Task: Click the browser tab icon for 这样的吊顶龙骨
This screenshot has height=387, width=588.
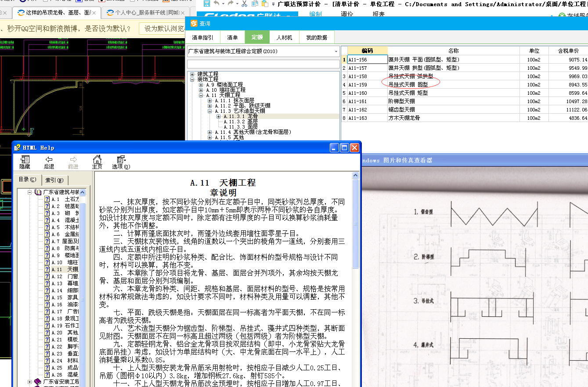Action: tap(21, 13)
